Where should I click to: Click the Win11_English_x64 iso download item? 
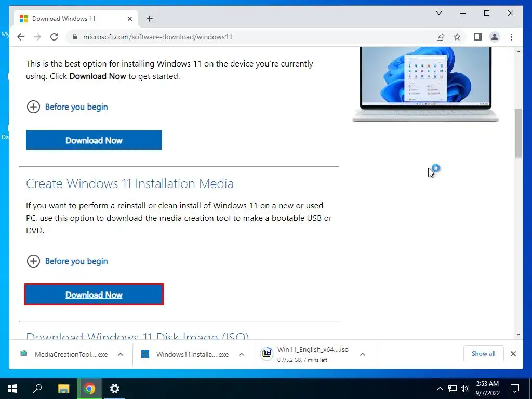304,354
